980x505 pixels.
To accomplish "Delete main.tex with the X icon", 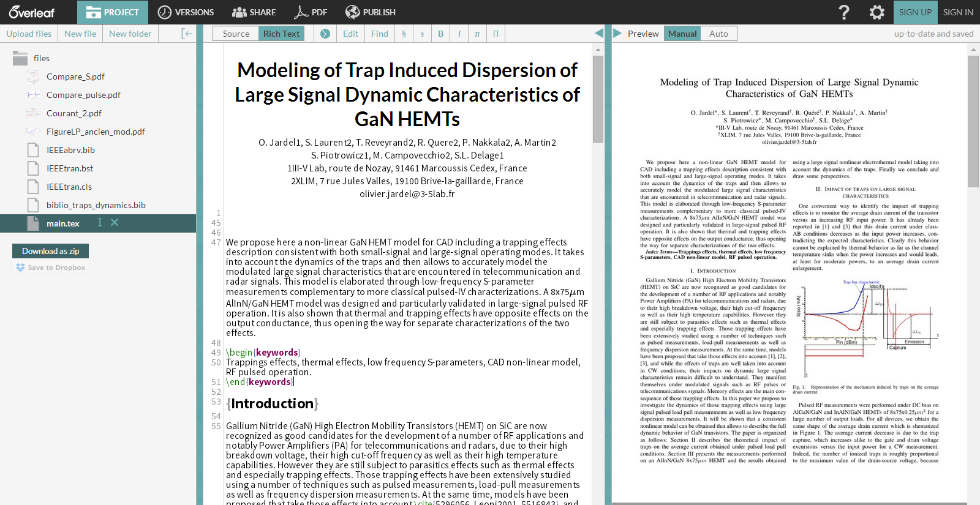I will point(115,223).
